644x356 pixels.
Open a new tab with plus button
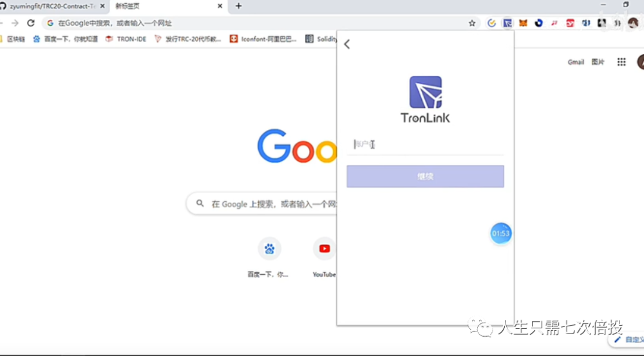pos(239,6)
